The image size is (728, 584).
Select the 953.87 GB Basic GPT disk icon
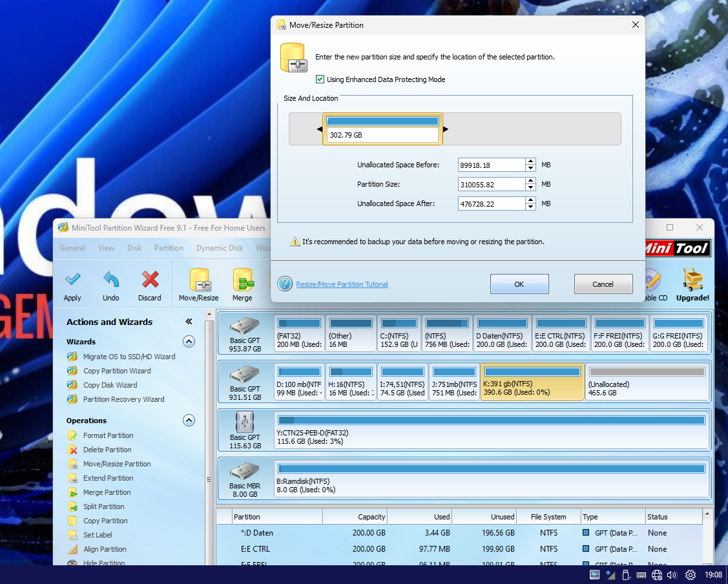(x=245, y=326)
